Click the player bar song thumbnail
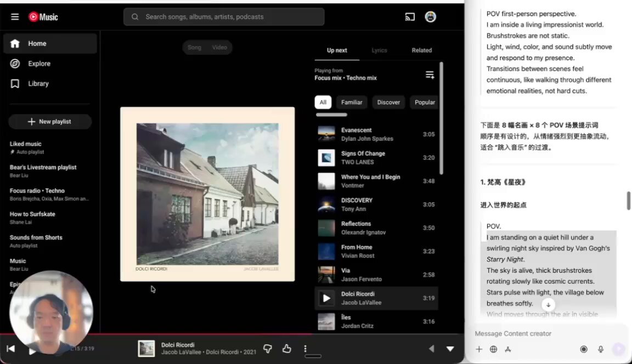The height and width of the screenshot is (364, 632). click(146, 349)
